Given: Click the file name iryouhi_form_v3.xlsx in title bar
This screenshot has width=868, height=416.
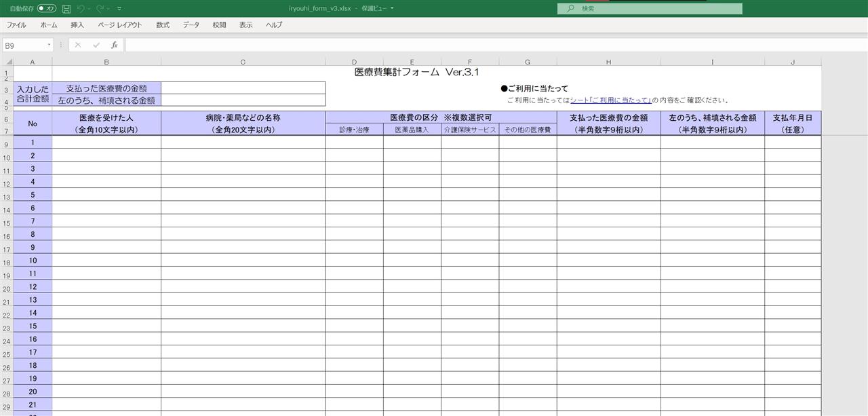Looking at the screenshot, I should click(319, 9).
